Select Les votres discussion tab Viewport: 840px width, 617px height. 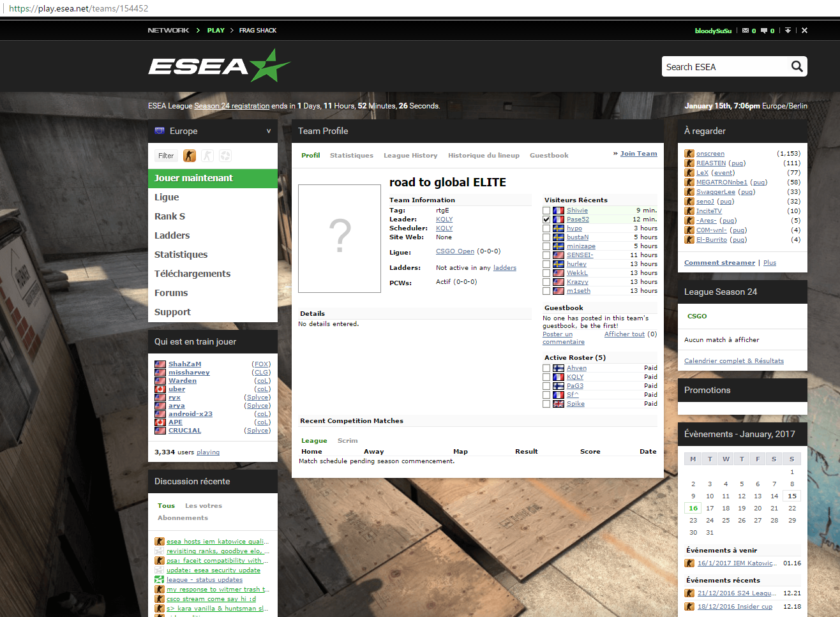204,506
